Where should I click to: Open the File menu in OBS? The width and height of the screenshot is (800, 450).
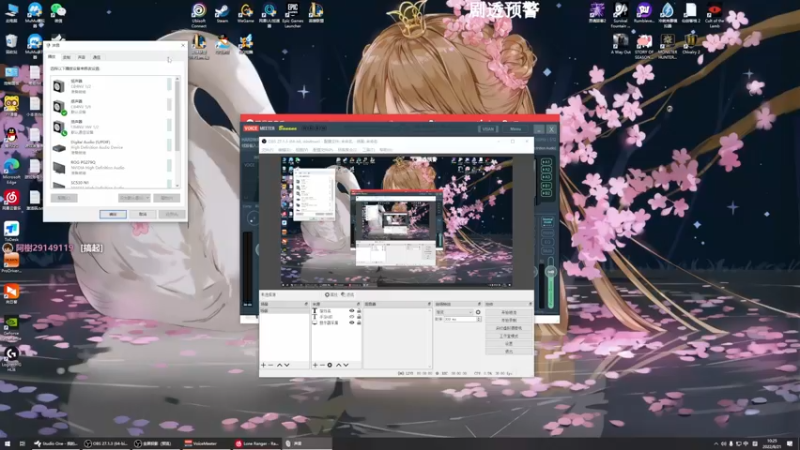[x=267, y=149]
